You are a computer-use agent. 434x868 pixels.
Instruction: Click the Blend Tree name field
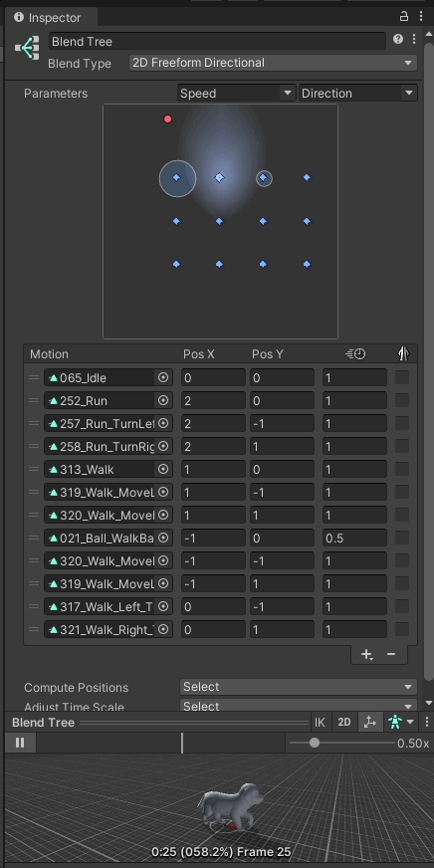(x=217, y=41)
